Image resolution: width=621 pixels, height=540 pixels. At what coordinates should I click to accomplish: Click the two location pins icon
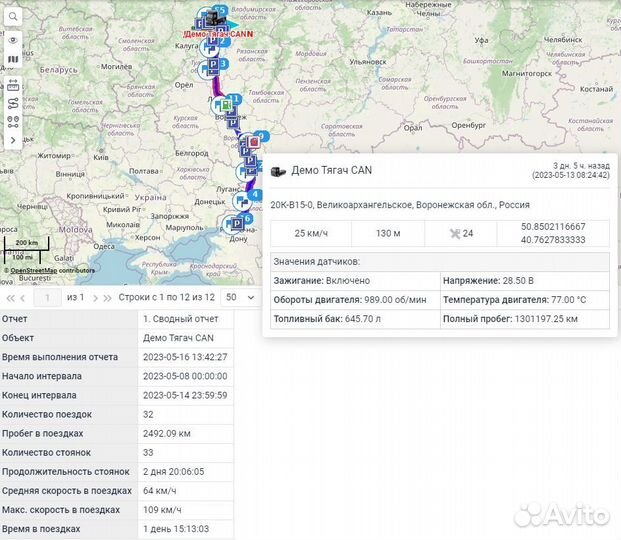(x=13, y=121)
